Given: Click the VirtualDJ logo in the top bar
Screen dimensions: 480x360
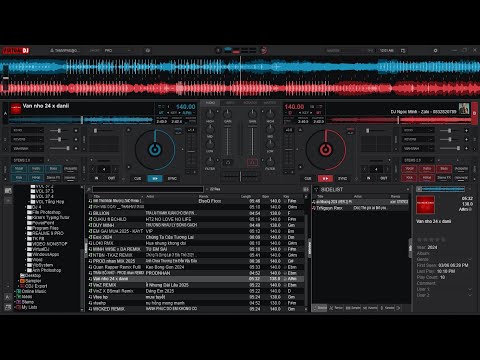Looking at the screenshot, I should 16,51.
